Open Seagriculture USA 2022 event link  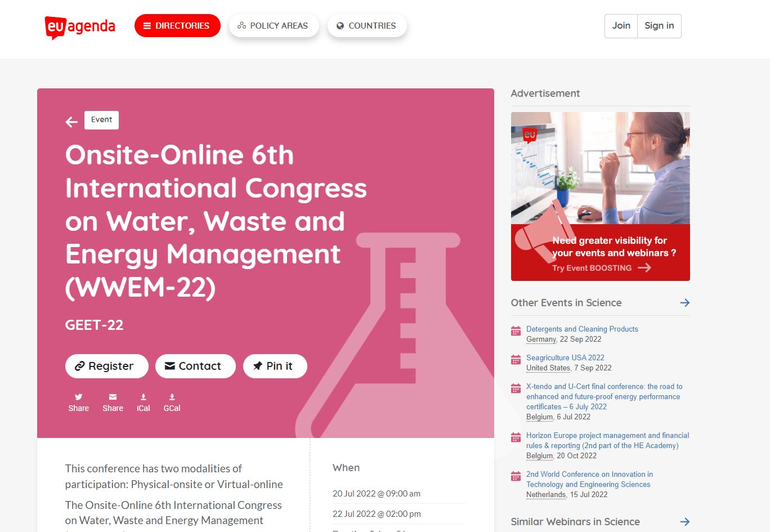click(565, 358)
